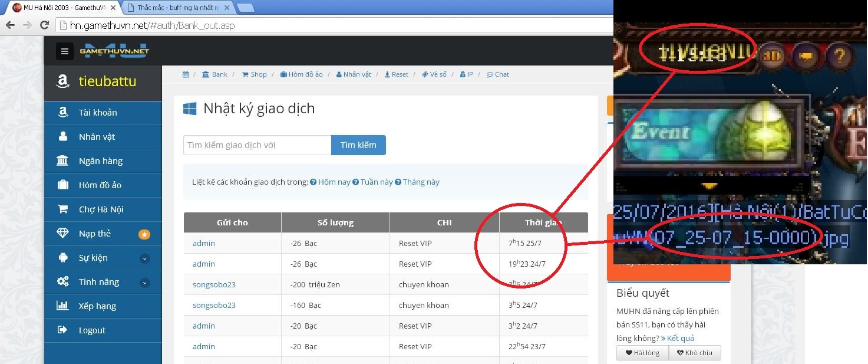The image size is (868, 364).
Task: Click the Nhật ký giao dịch heading
Action: point(259,109)
